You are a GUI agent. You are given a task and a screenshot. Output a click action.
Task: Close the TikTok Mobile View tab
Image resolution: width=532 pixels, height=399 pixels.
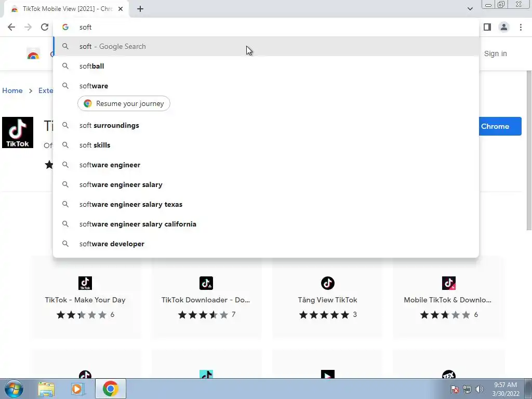click(121, 9)
